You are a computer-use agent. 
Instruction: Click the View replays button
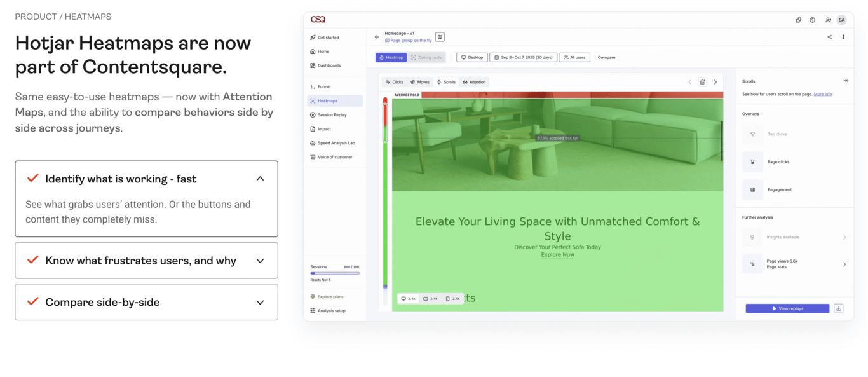787,308
